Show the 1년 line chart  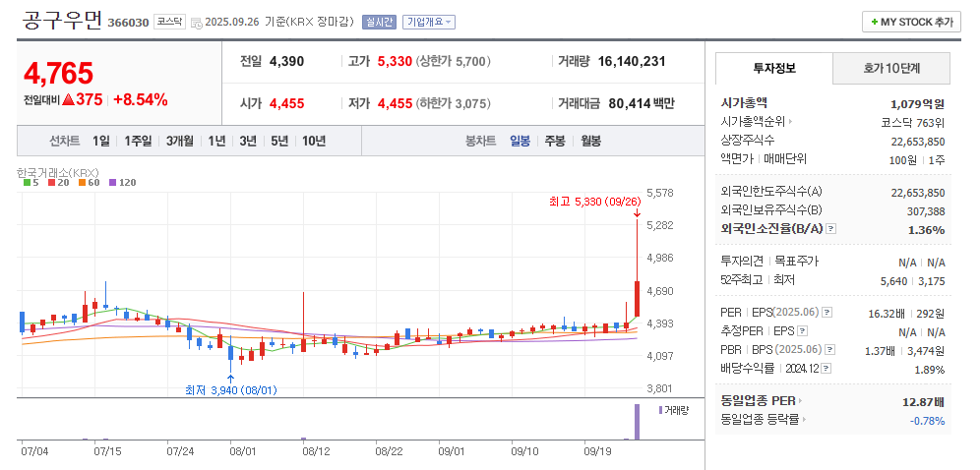[x=216, y=141]
